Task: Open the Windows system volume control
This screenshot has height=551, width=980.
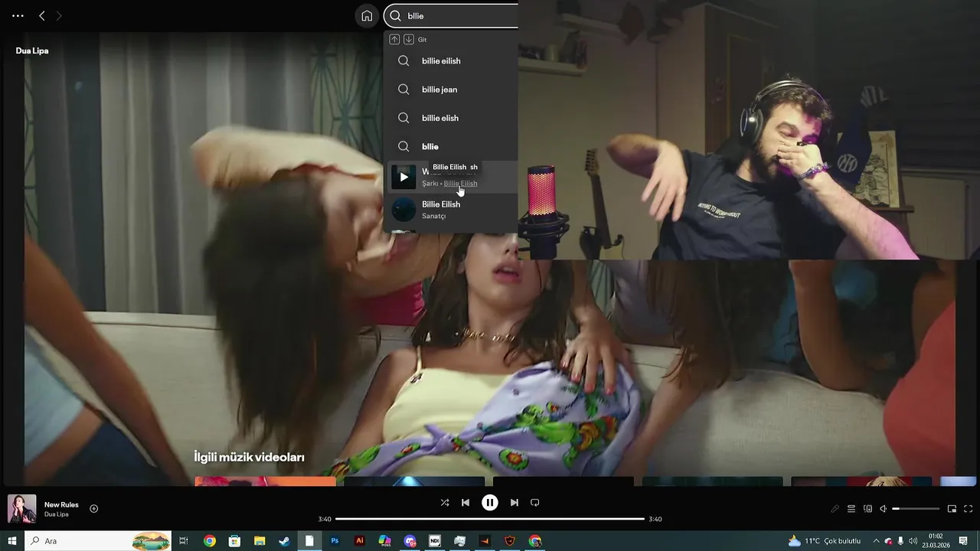Action: click(x=913, y=541)
